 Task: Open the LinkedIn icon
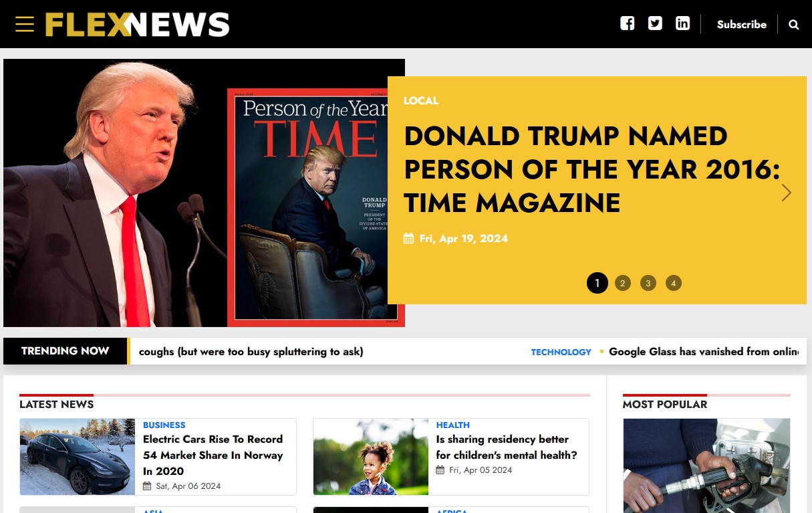click(x=682, y=23)
